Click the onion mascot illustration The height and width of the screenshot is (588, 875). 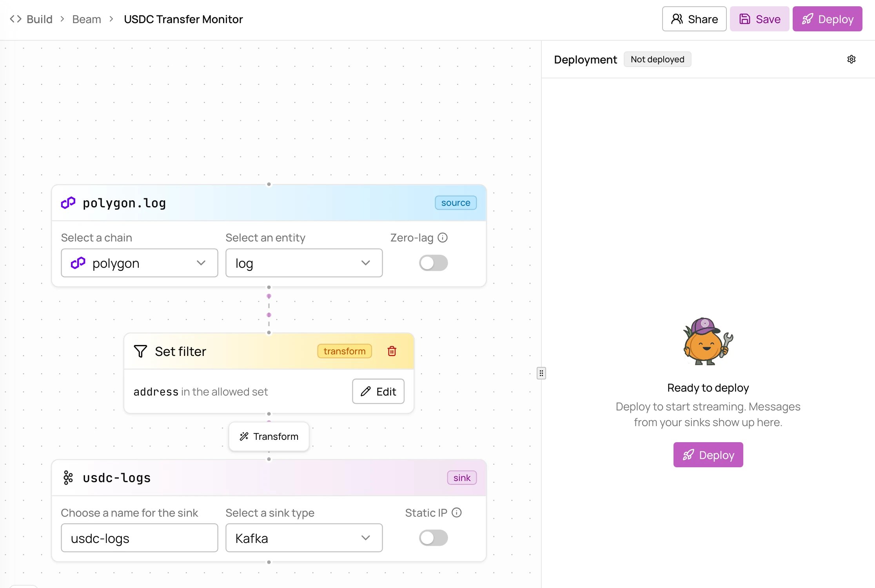[x=708, y=341]
